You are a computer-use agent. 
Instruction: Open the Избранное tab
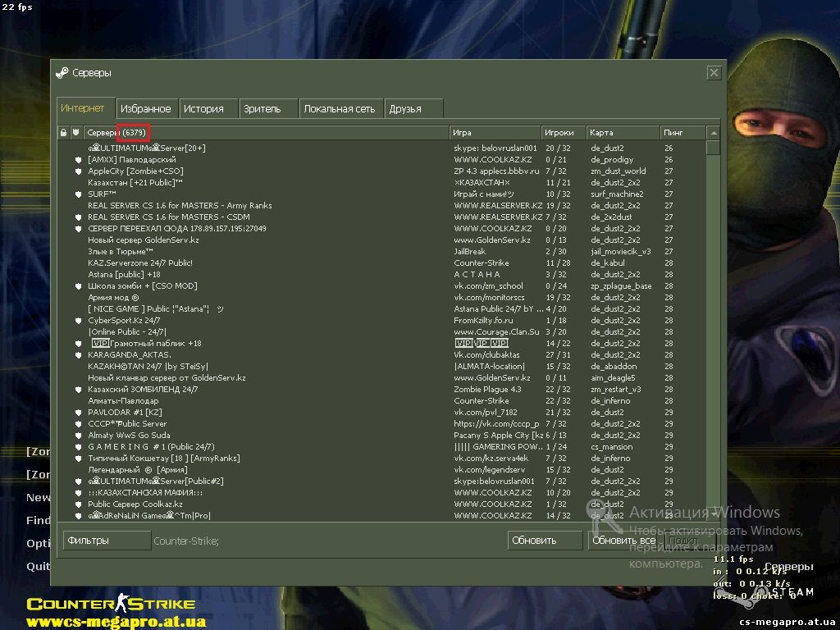146,109
